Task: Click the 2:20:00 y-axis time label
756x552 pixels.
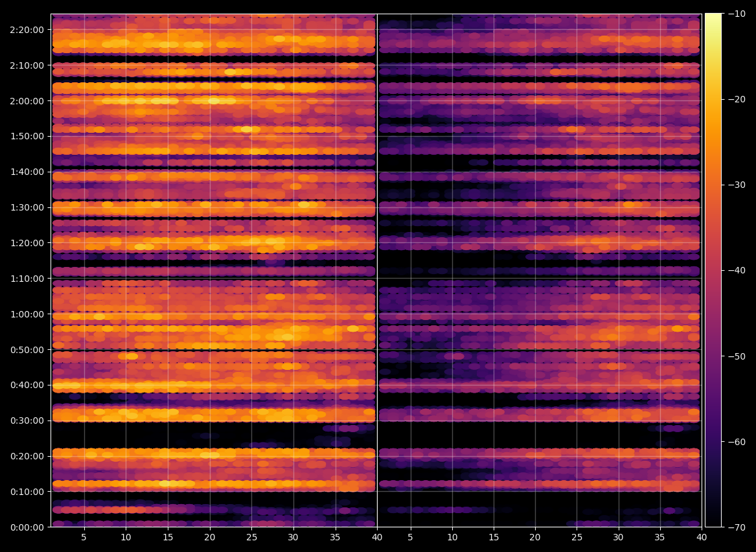Action: [x=27, y=30]
